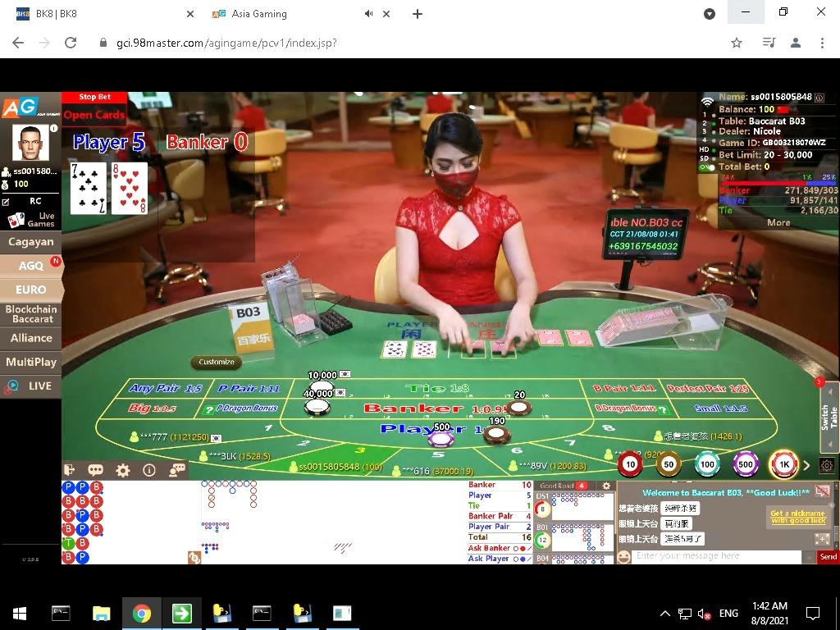Viewport: 840px width, 630px height.
Task: Open the Live Games cards icon
Action: click(x=16, y=220)
